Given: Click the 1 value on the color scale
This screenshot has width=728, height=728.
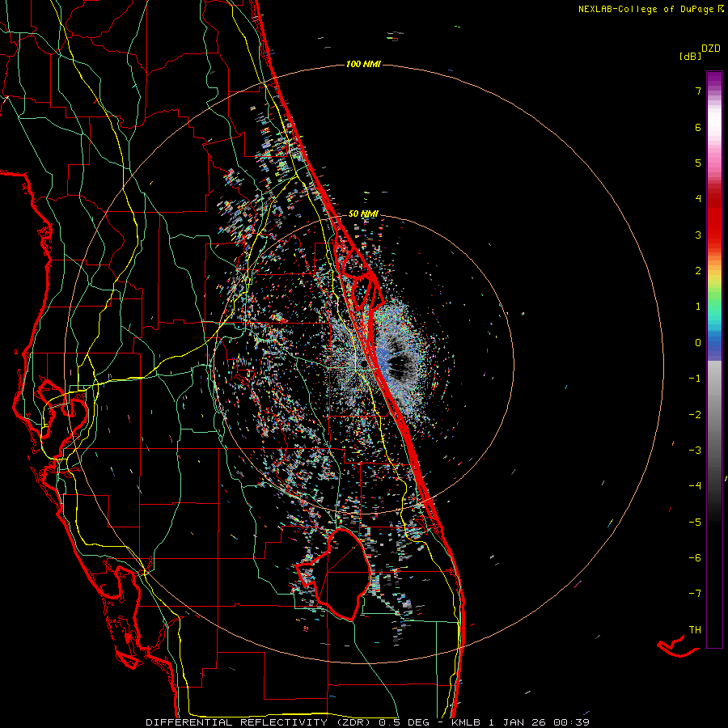Looking at the screenshot, I should click(x=698, y=307).
